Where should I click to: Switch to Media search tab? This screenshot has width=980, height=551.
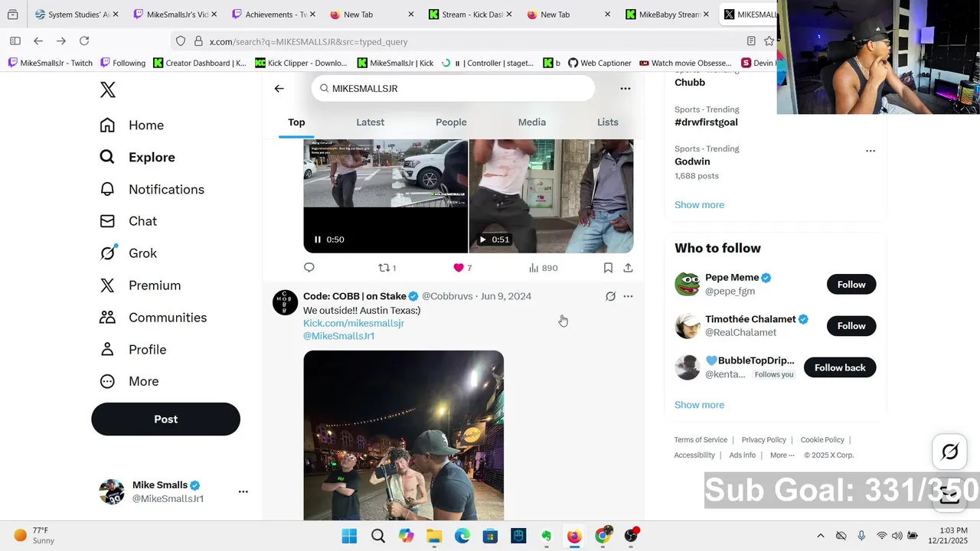[531, 122]
